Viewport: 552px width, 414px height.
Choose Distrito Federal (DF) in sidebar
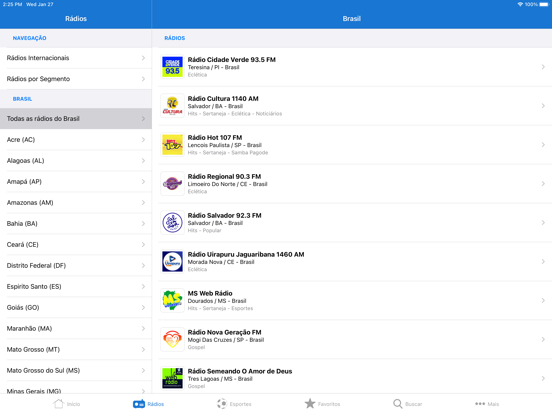[x=76, y=265]
